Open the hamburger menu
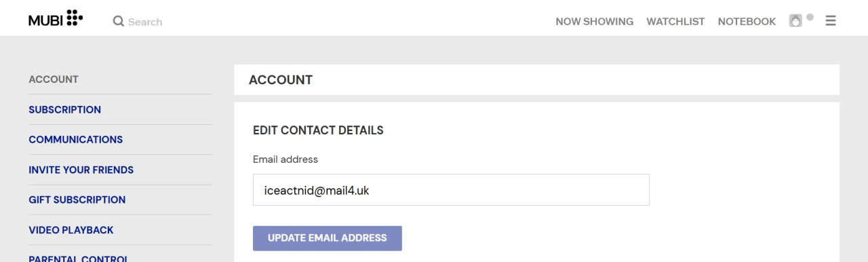Viewport: 868px width, 262px height. (x=831, y=21)
